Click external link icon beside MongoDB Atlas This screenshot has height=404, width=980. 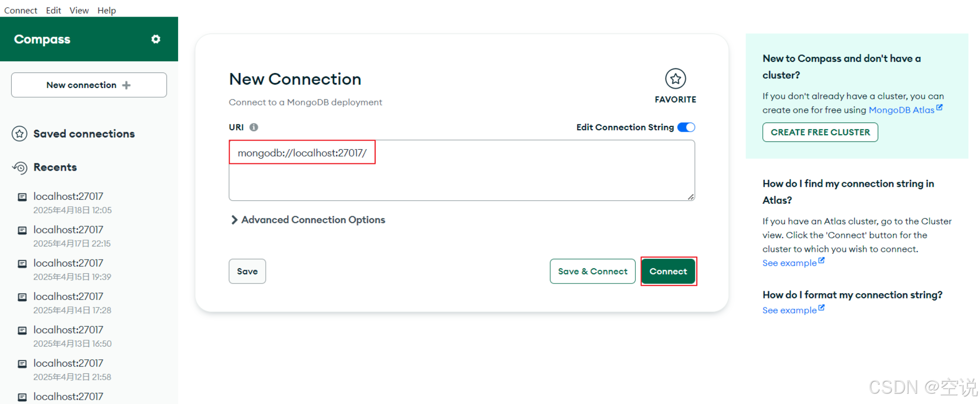[x=940, y=107]
